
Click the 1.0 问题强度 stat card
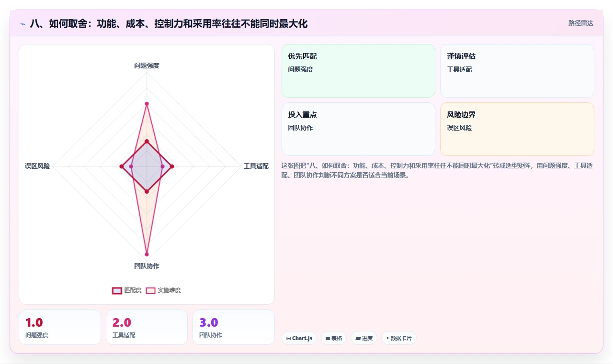60,327
